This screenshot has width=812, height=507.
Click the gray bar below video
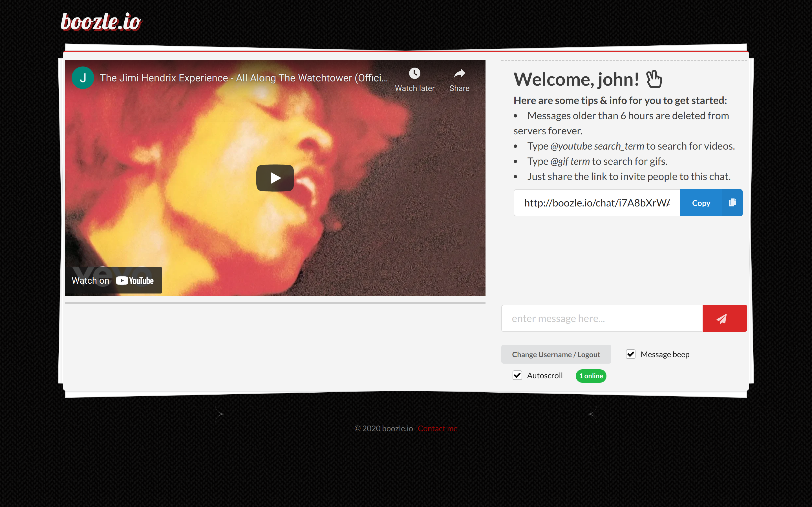click(275, 303)
